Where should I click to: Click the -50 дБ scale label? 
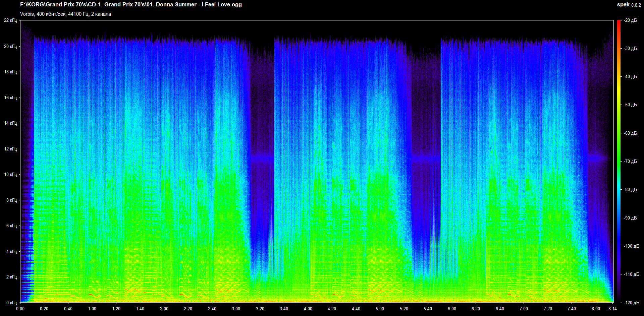click(x=630, y=105)
